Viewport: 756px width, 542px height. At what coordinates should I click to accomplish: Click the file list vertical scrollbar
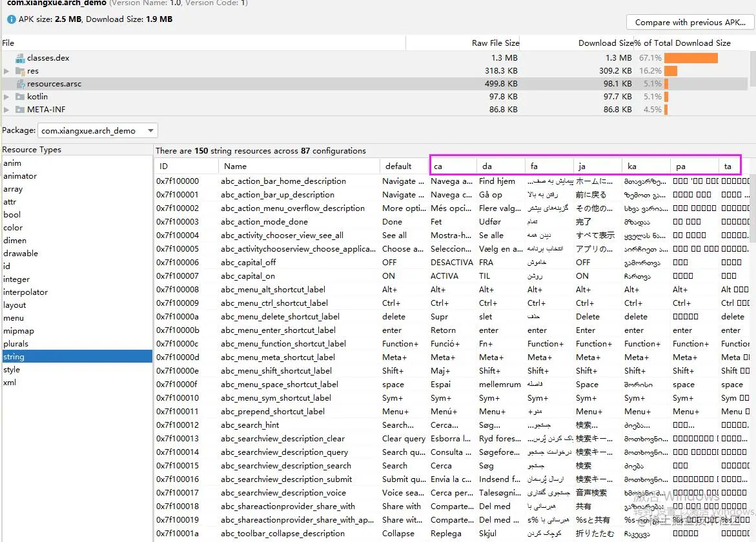pyautogui.click(x=752, y=70)
